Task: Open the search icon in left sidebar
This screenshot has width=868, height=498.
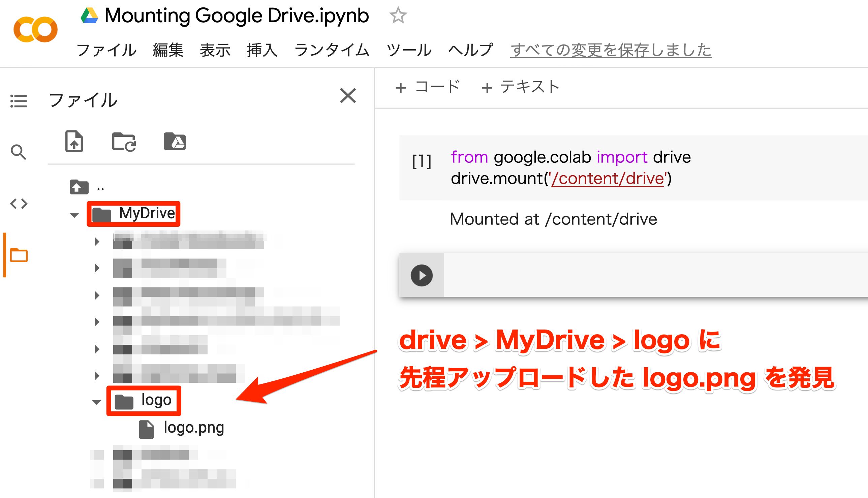Action: [x=19, y=152]
